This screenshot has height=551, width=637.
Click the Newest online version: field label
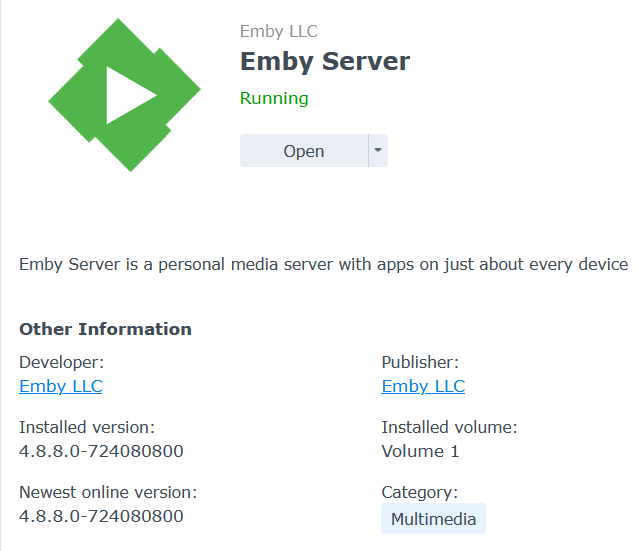[x=108, y=492]
